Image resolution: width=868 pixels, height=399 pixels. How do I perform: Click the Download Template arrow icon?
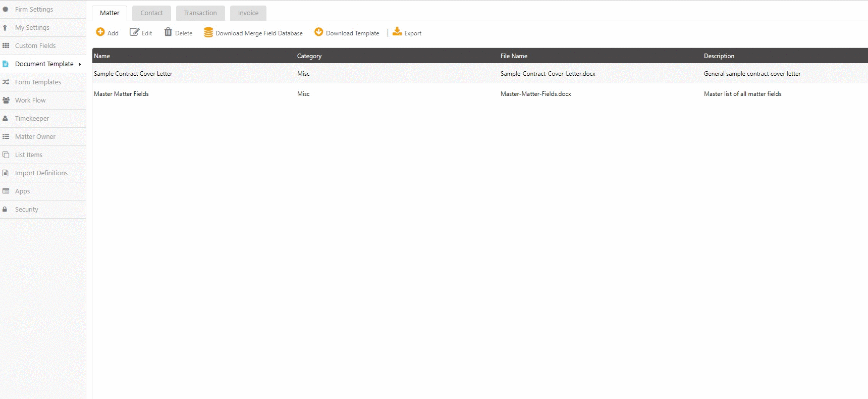click(x=318, y=32)
